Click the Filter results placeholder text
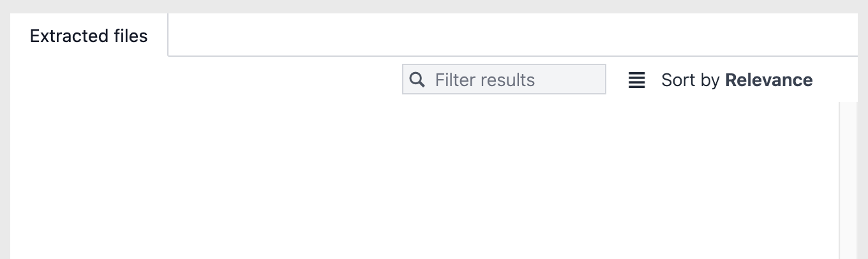Image resolution: width=868 pixels, height=259 pixels. click(485, 80)
